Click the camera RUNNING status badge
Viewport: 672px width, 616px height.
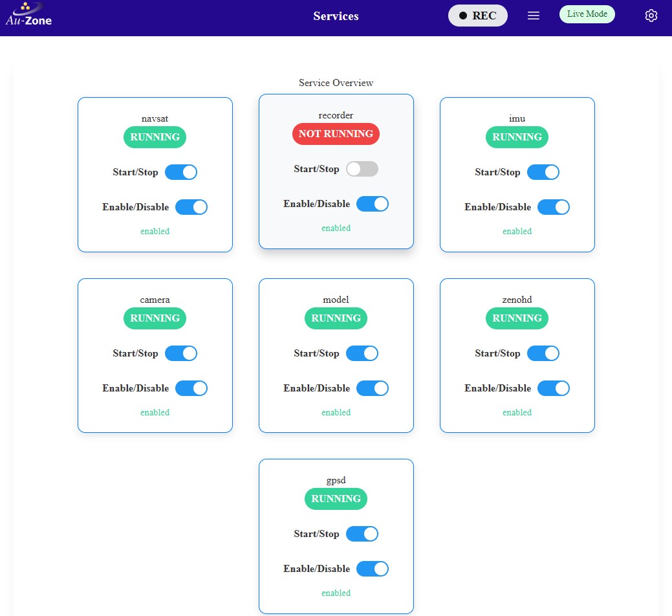coord(155,318)
